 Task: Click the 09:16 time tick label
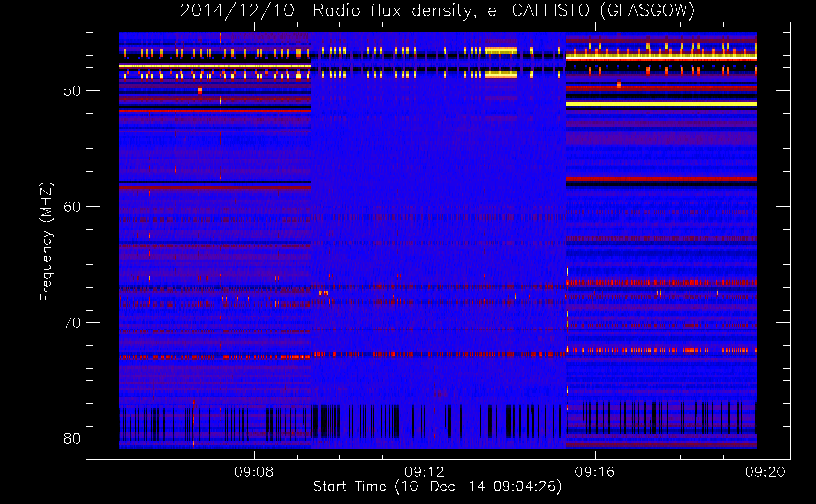[x=595, y=472]
